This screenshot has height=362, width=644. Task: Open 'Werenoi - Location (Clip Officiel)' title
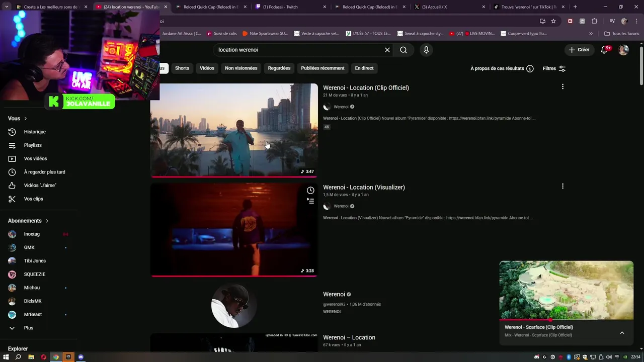(x=366, y=87)
